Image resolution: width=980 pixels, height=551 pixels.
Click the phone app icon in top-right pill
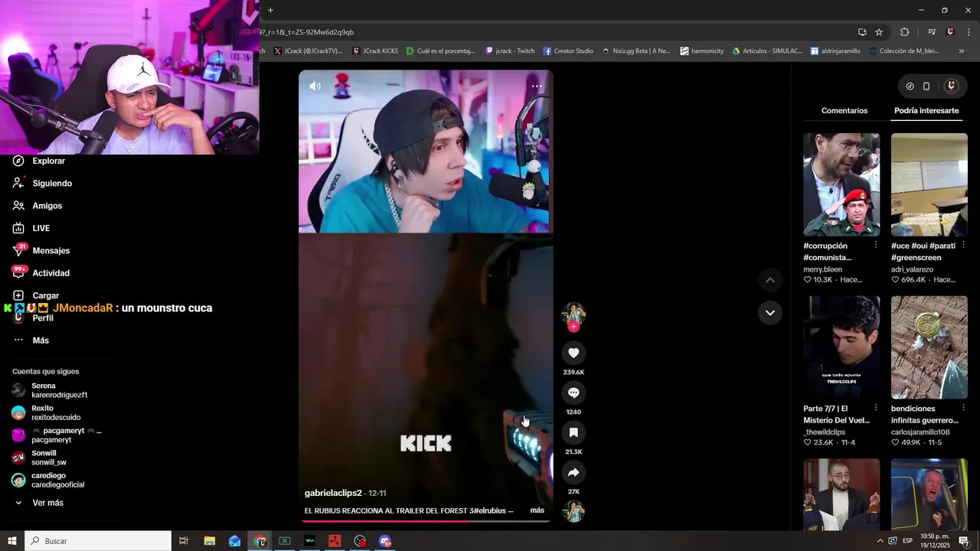pyautogui.click(x=926, y=86)
